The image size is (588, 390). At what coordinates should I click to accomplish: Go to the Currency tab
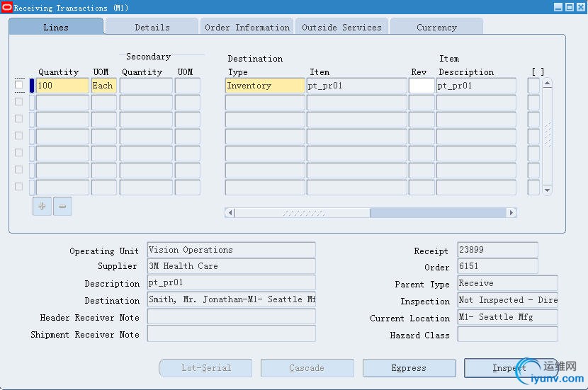pyautogui.click(x=436, y=27)
